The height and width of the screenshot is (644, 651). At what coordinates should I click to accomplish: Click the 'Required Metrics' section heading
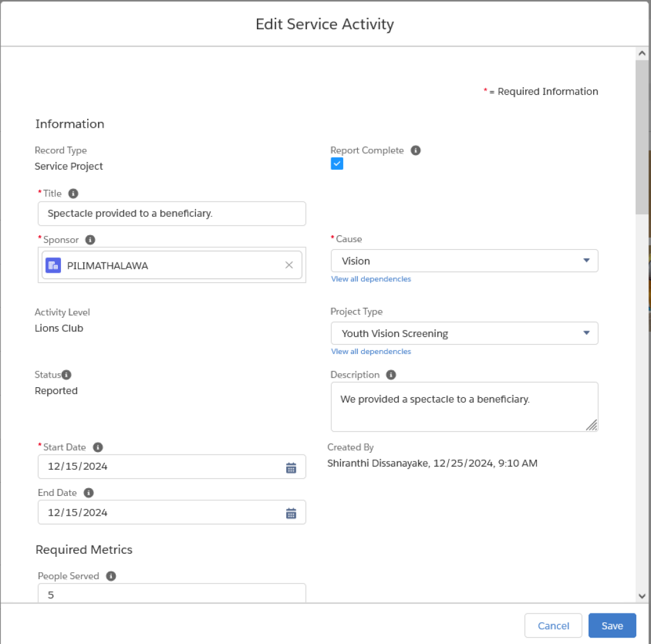(x=84, y=549)
